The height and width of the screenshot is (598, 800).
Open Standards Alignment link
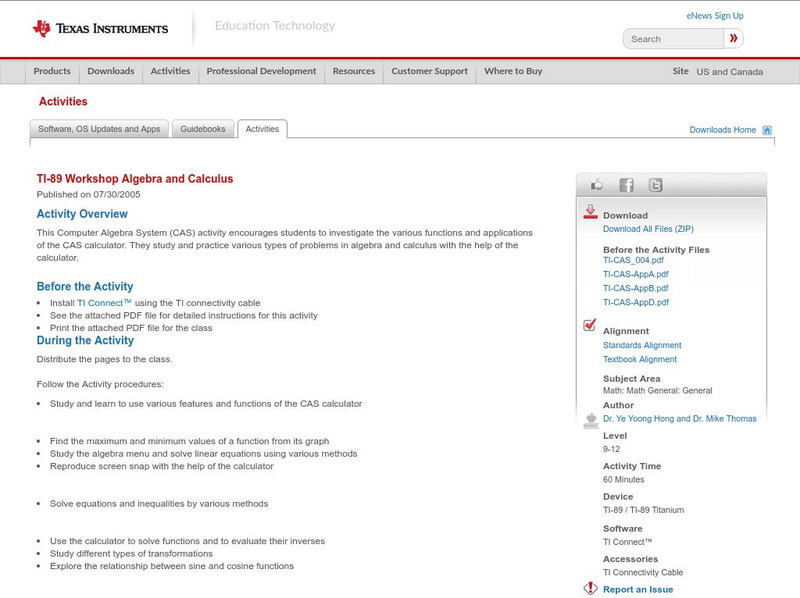coord(642,345)
